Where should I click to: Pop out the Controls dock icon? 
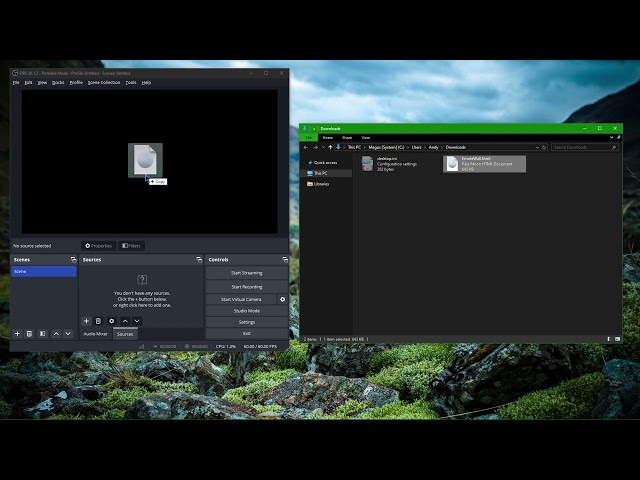coord(285,260)
